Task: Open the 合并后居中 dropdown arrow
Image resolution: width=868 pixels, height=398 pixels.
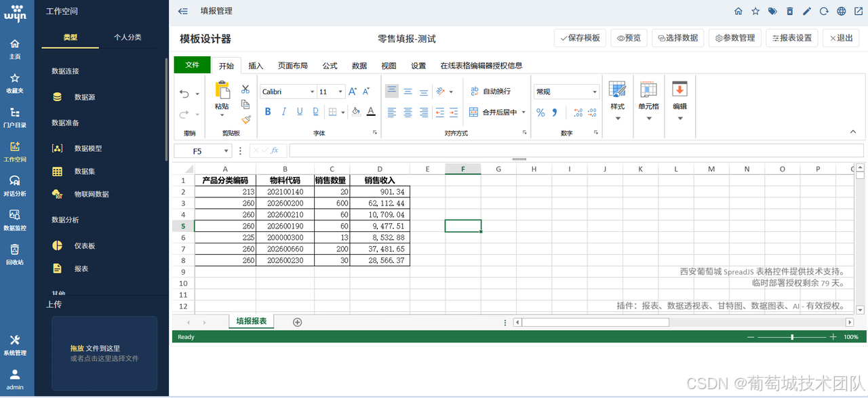Action: 524,113
